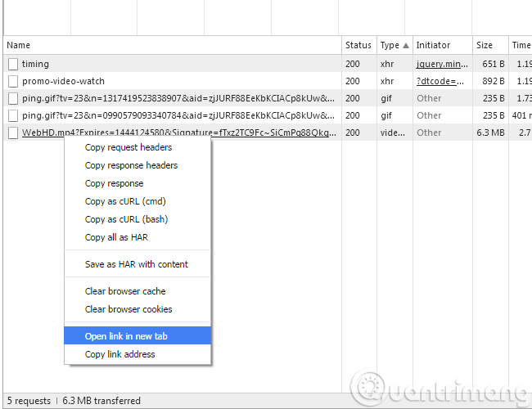
Task: Choose Copy response headers from context menu
Action: pos(131,166)
